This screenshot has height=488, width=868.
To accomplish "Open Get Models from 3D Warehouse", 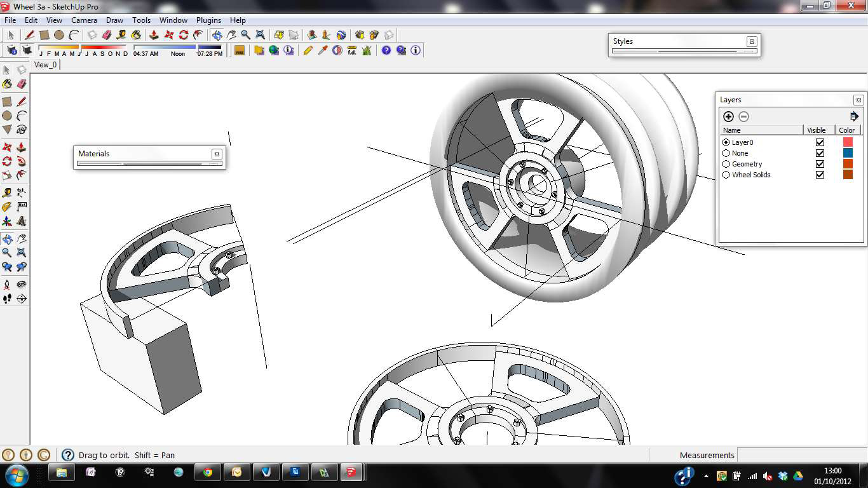I will [359, 35].
